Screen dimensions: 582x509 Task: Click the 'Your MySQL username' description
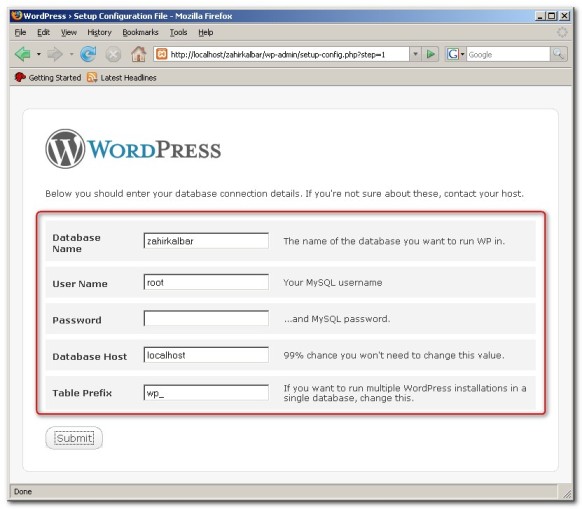point(333,283)
